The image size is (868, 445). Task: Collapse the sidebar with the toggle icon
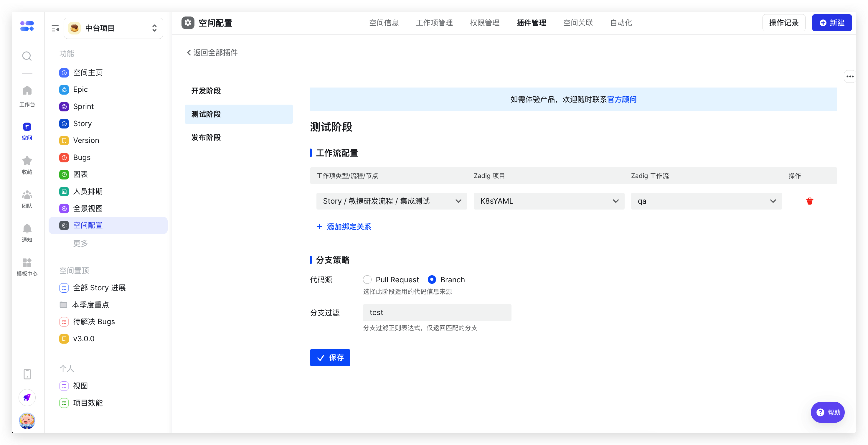[x=55, y=28]
